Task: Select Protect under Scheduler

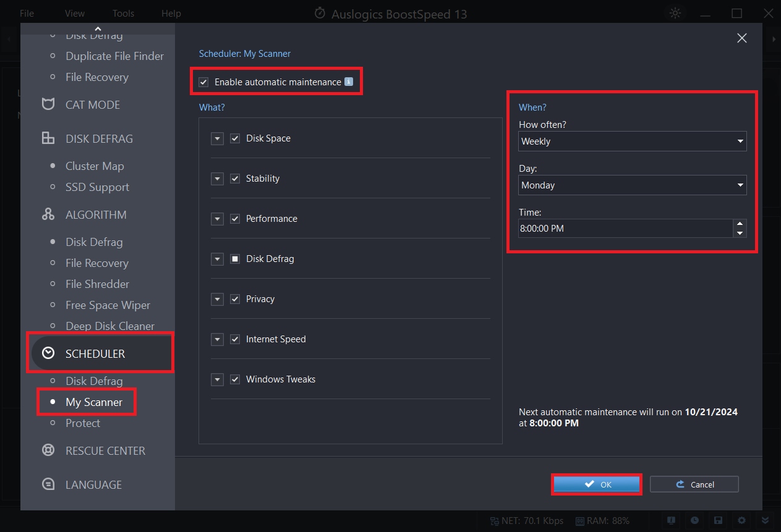Action: (x=83, y=423)
